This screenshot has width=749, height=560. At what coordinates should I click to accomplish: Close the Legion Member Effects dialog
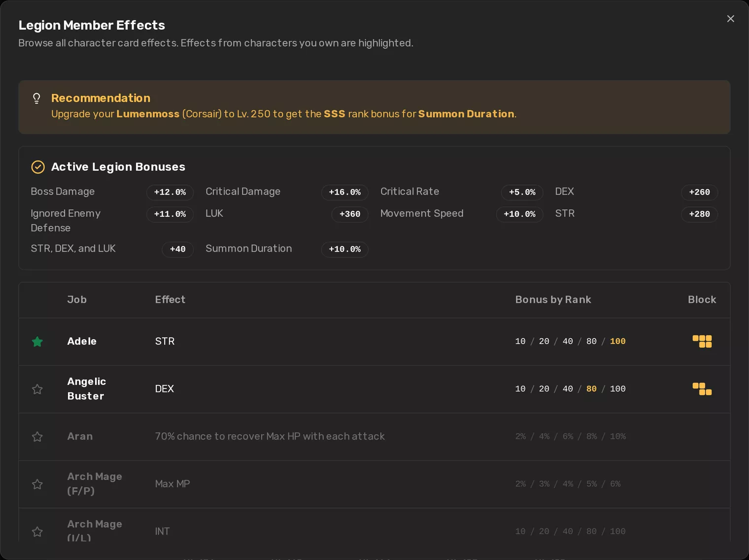[730, 19]
